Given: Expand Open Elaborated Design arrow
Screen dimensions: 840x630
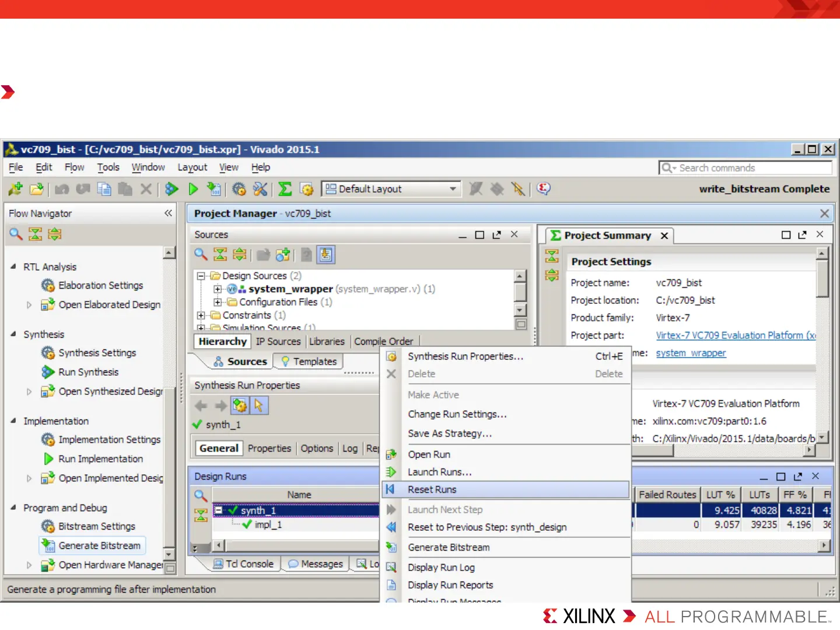Looking at the screenshot, I should coord(29,304).
